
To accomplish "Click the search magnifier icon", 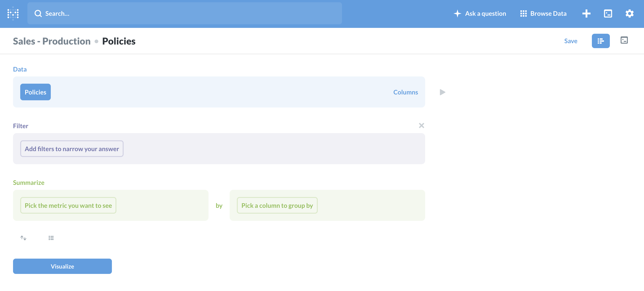I will pyautogui.click(x=38, y=13).
